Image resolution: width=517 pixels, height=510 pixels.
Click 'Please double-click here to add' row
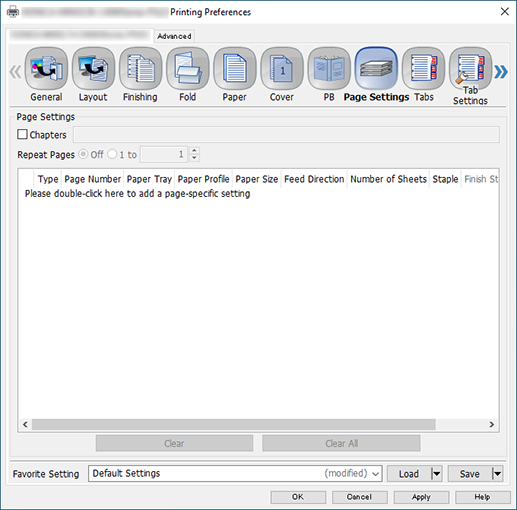(137, 194)
